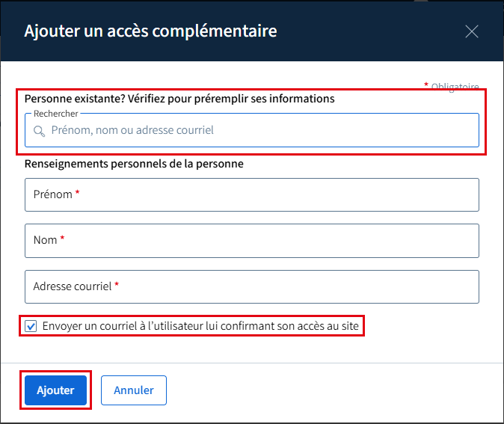The width and height of the screenshot is (504, 424).
Task: Click the Envoyer un courriel label text
Action: (x=200, y=326)
